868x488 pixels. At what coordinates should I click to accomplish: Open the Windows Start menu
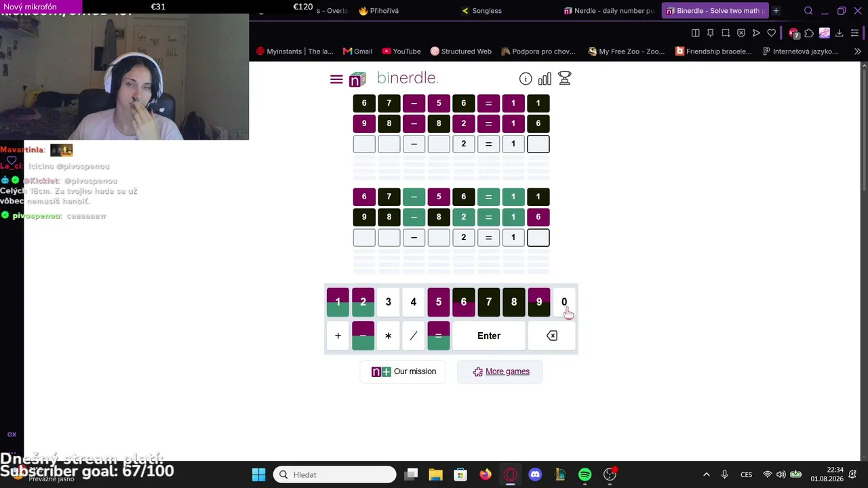pyautogui.click(x=259, y=474)
